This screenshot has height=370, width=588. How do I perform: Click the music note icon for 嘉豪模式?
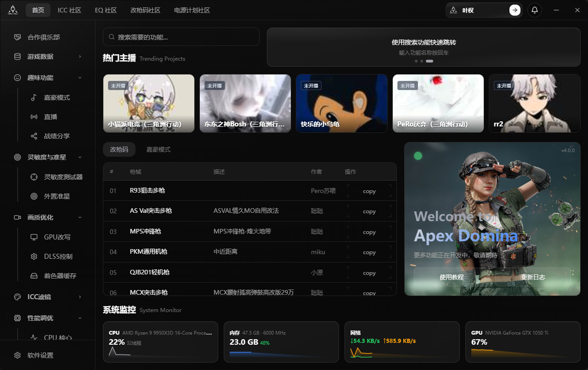[x=34, y=97]
